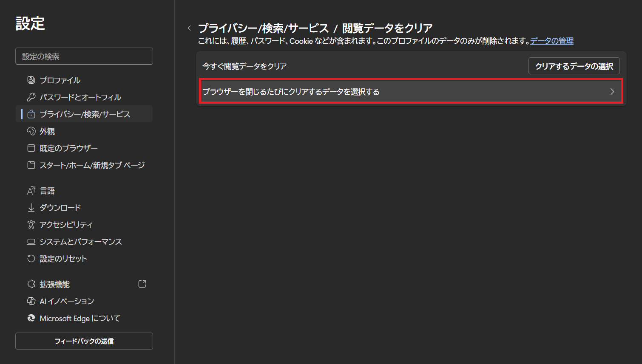Open 言語 settings via its language icon
This screenshot has height=364, width=642.
coord(31,190)
